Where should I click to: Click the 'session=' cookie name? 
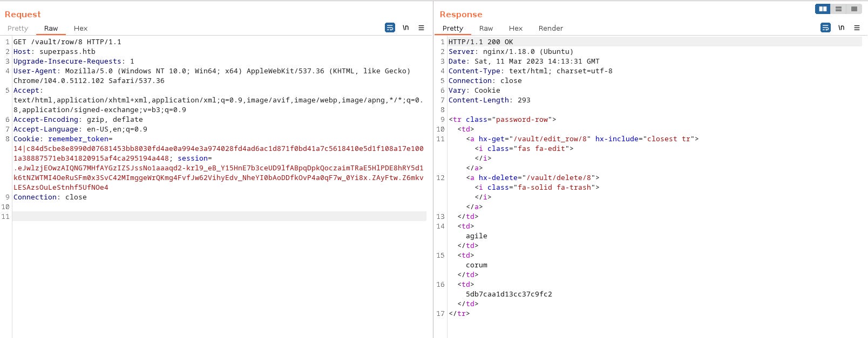coord(195,158)
